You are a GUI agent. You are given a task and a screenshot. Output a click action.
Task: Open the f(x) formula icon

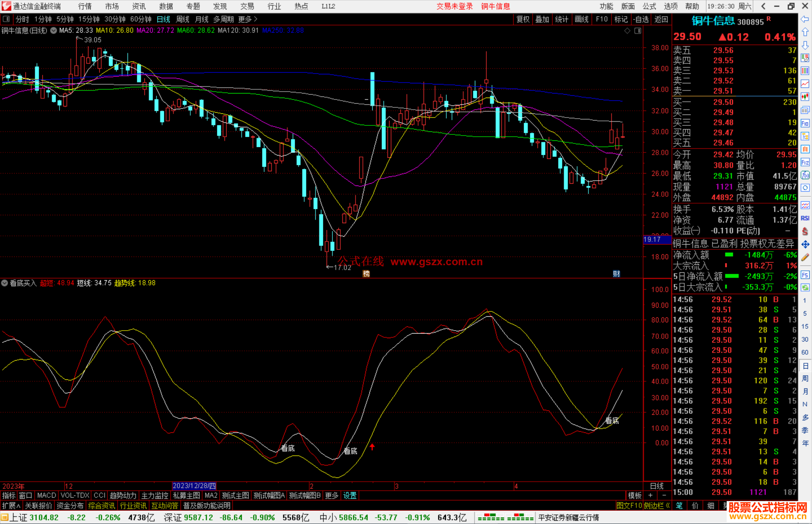(x=805, y=175)
